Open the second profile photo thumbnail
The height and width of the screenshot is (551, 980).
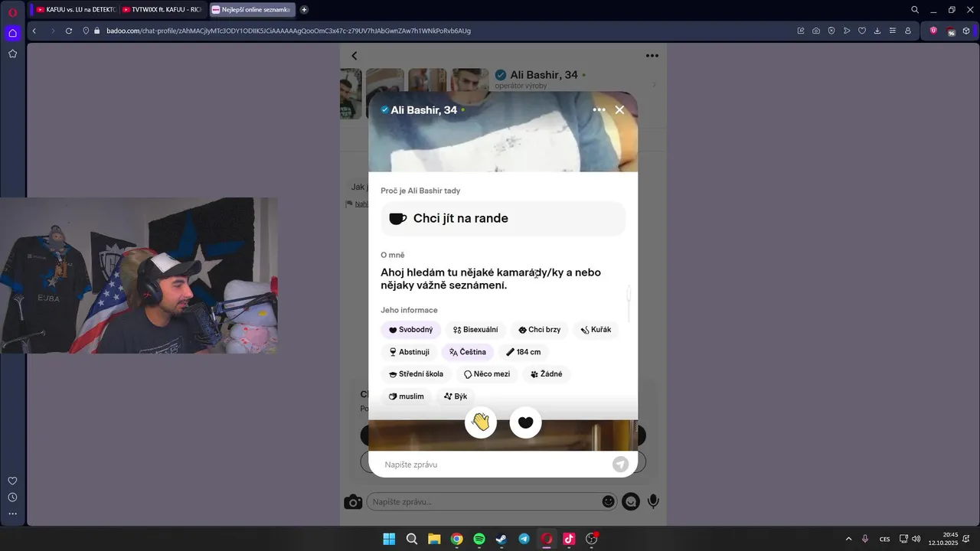[x=385, y=81]
